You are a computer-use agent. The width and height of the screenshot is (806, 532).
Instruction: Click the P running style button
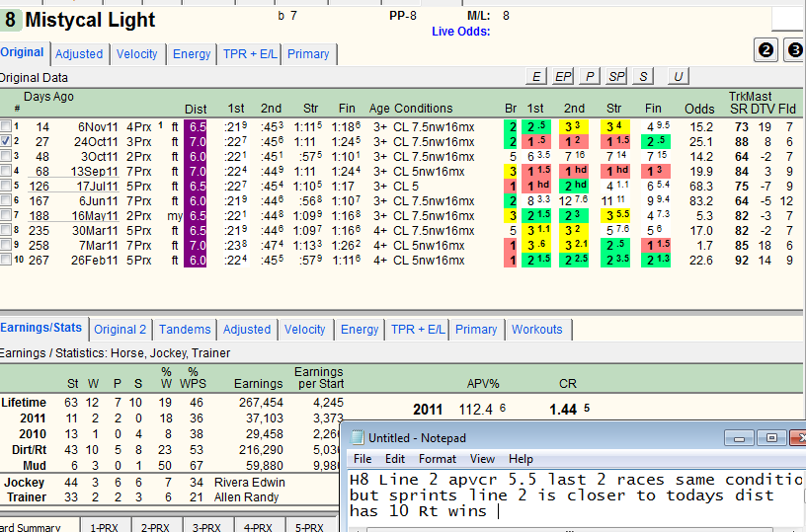click(x=590, y=77)
